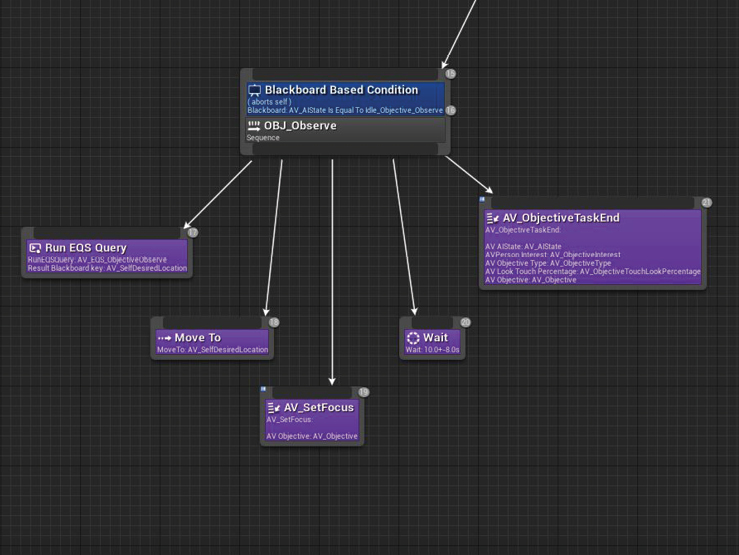Viewport: 739px width, 555px height.
Task: Select the OBJ_Observe sequence node
Action: [345, 130]
